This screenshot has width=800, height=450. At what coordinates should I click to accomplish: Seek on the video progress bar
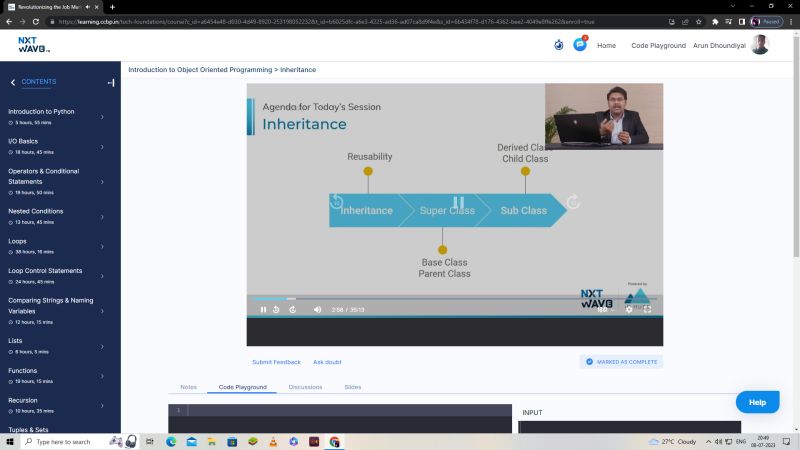point(455,298)
